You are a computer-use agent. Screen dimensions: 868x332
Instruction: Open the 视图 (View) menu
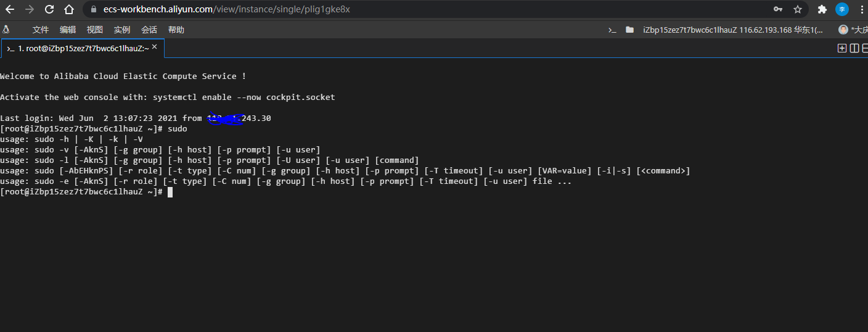coord(95,30)
